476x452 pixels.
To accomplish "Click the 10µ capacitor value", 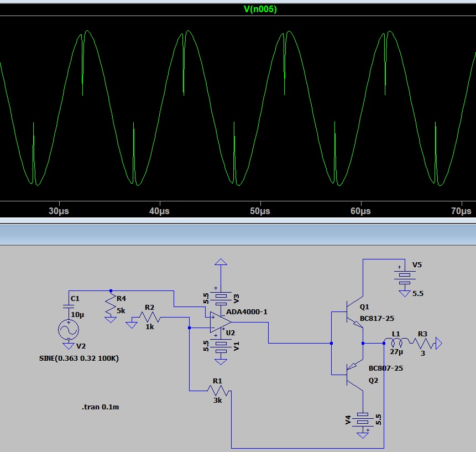I will click(x=77, y=315).
